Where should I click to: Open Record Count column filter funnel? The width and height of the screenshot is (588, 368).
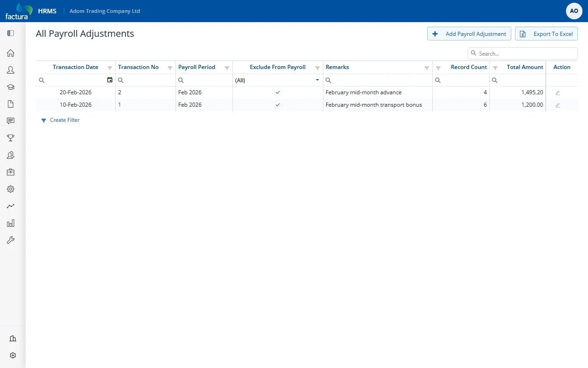tap(438, 68)
